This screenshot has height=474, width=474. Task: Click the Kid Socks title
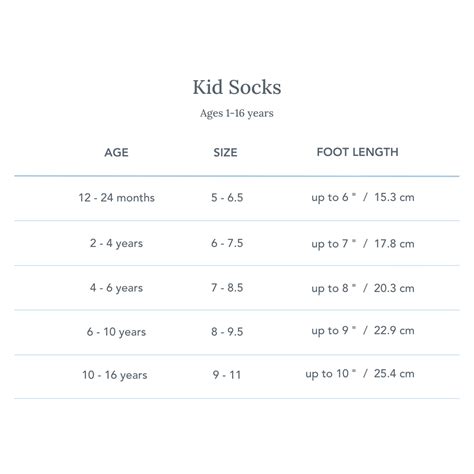237,87
